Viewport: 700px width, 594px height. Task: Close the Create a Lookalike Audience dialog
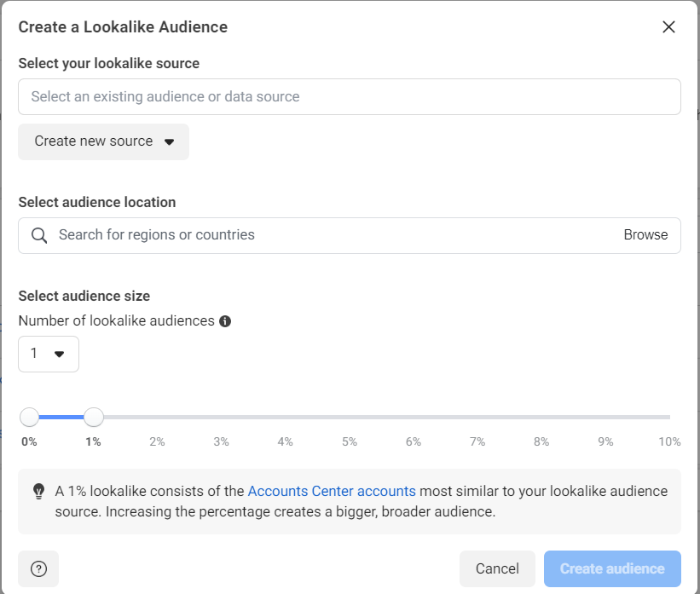(x=668, y=26)
